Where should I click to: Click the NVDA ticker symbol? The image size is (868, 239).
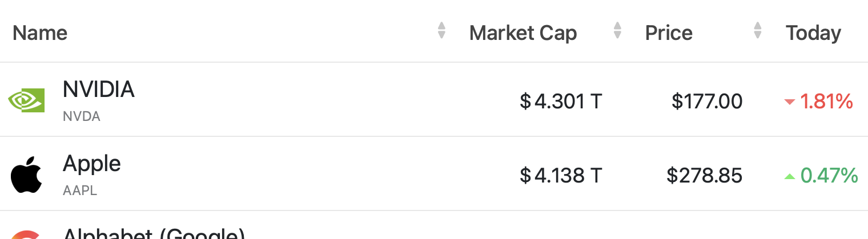pyautogui.click(x=82, y=116)
